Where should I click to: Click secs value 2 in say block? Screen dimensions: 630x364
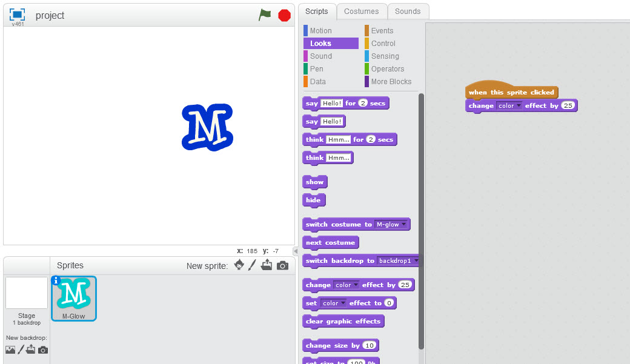(363, 103)
